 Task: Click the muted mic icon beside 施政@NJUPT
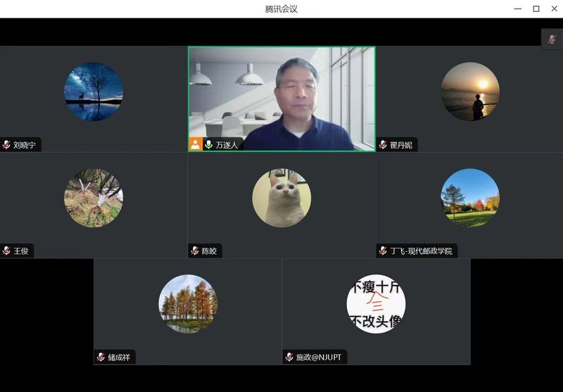point(289,357)
